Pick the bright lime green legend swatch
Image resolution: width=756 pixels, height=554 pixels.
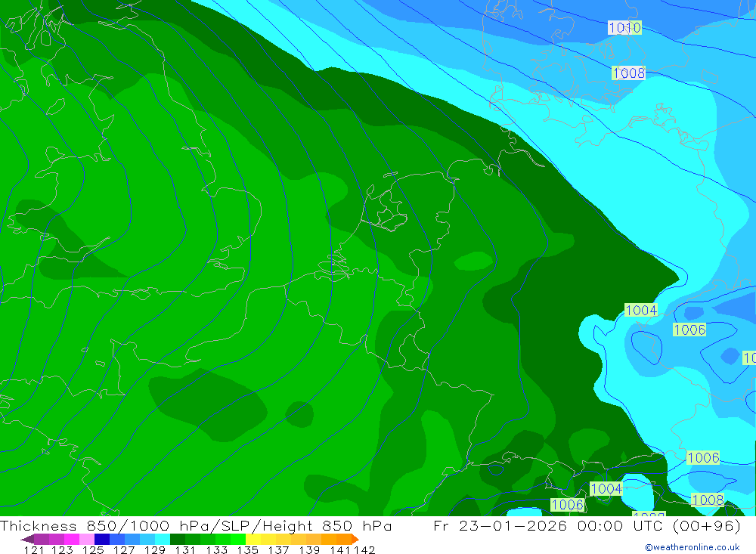click(x=238, y=539)
